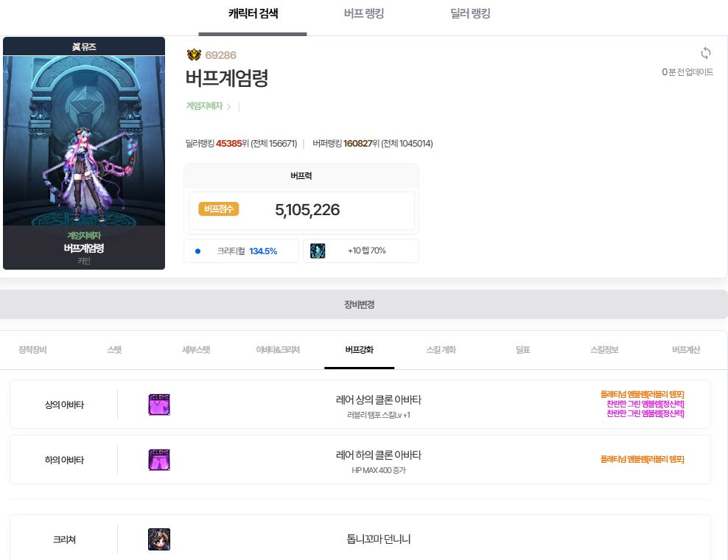Select the 스킬정보 tab

(x=605, y=350)
